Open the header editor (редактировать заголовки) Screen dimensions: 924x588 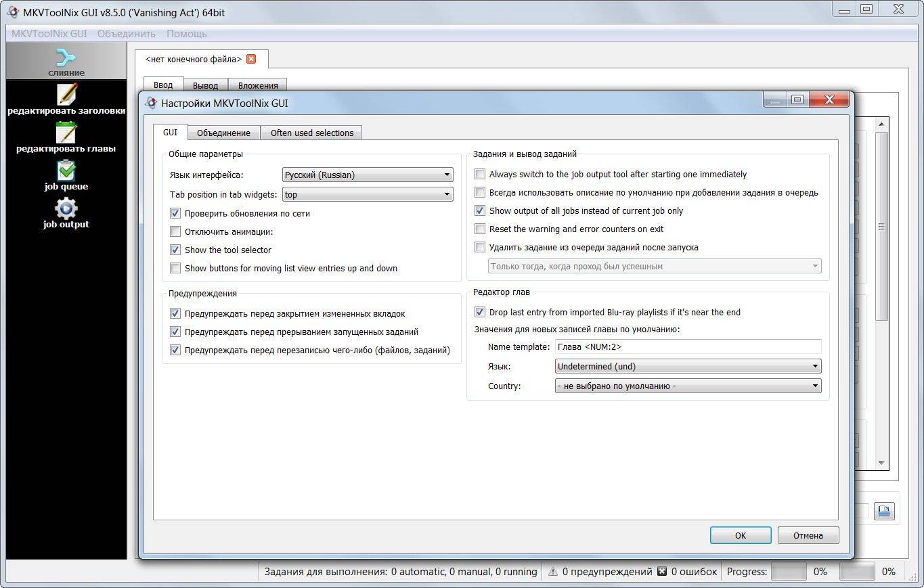(x=66, y=99)
